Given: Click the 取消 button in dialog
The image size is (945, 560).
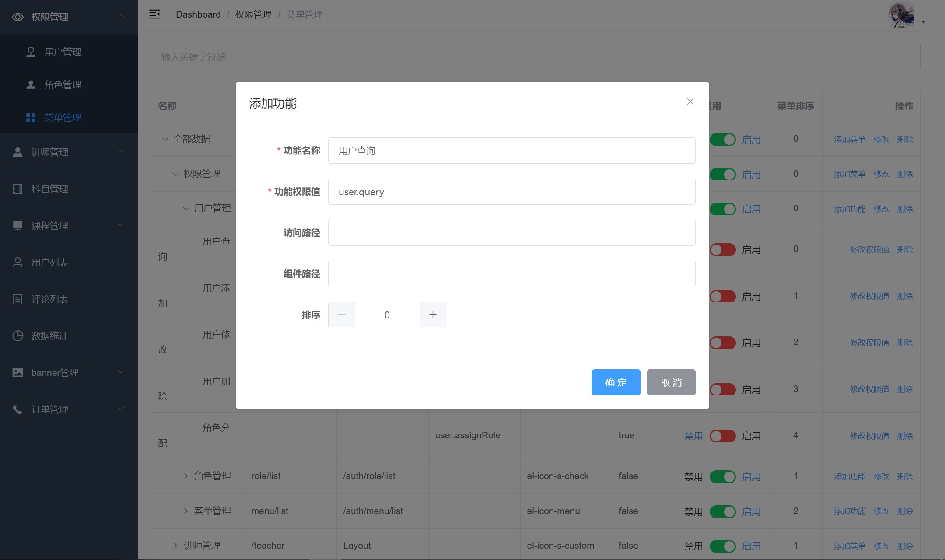Looking at the screenshot, I should click(x=671, y=382).
